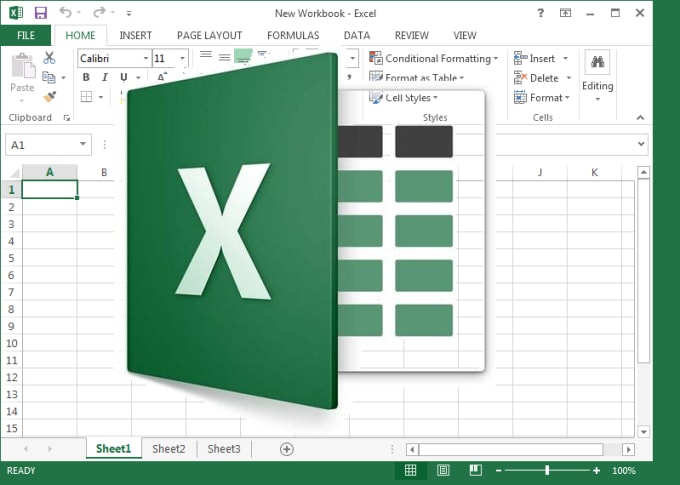
Task: Open the Underline style dropdown arrow
Action: tap(138, 78)
